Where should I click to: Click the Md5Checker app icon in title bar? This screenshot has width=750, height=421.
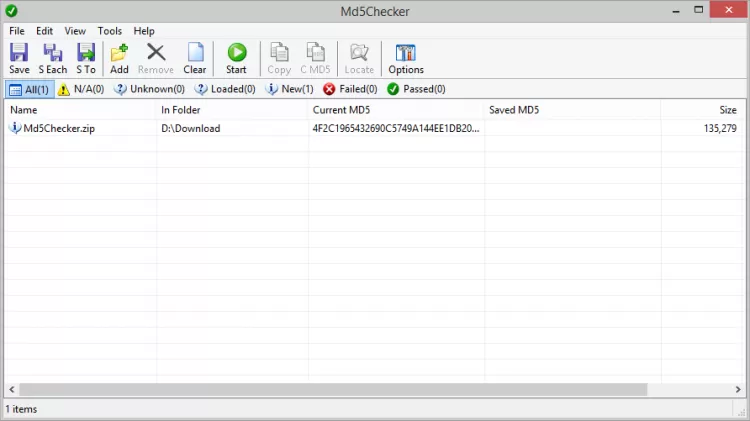(x=11, y=11)
